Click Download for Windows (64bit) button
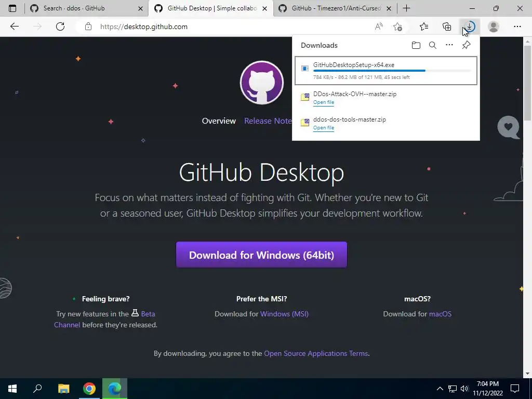Image resolution: width=532 pixels, height=399 pixels. [x=262, y=255]
